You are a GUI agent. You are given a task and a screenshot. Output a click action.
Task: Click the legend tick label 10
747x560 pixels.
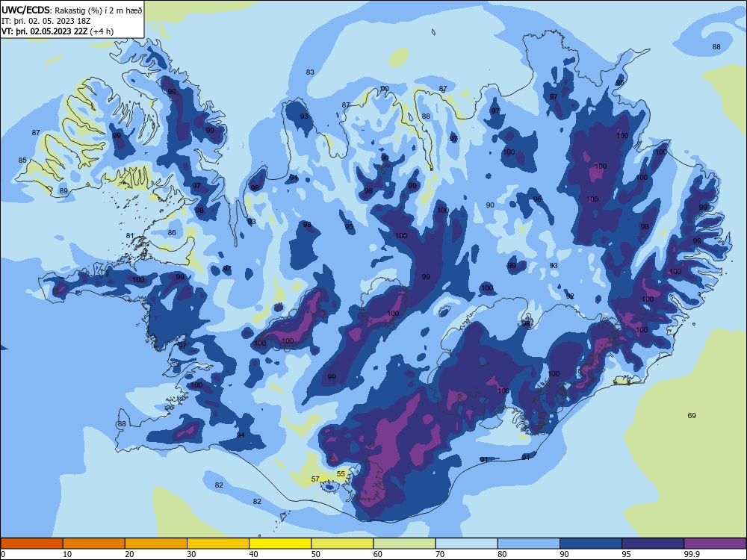click(67, 554)
